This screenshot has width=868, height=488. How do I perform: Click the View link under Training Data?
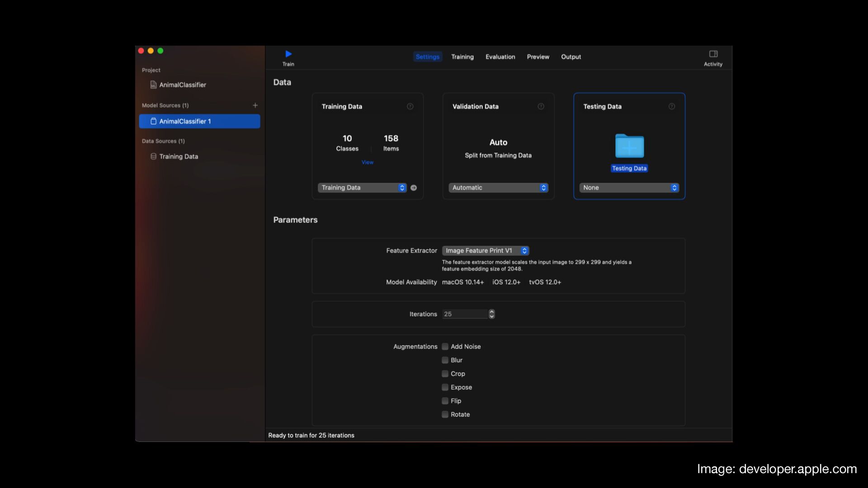pos(367,162)
